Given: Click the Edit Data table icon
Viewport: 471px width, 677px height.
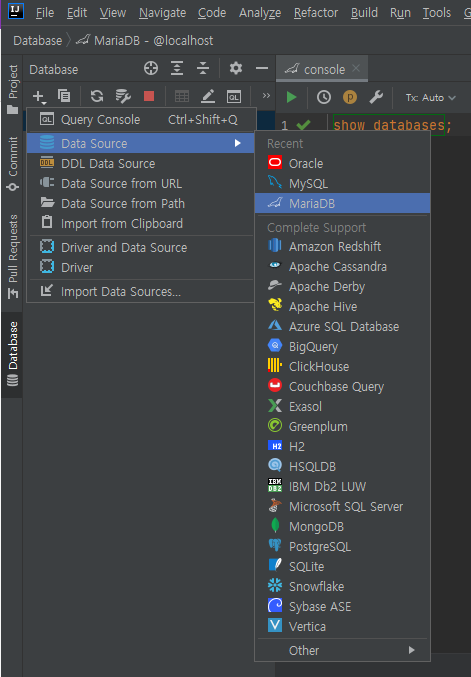Looking at the screenshot, I should pyautogui.click(x=182, y=96).
